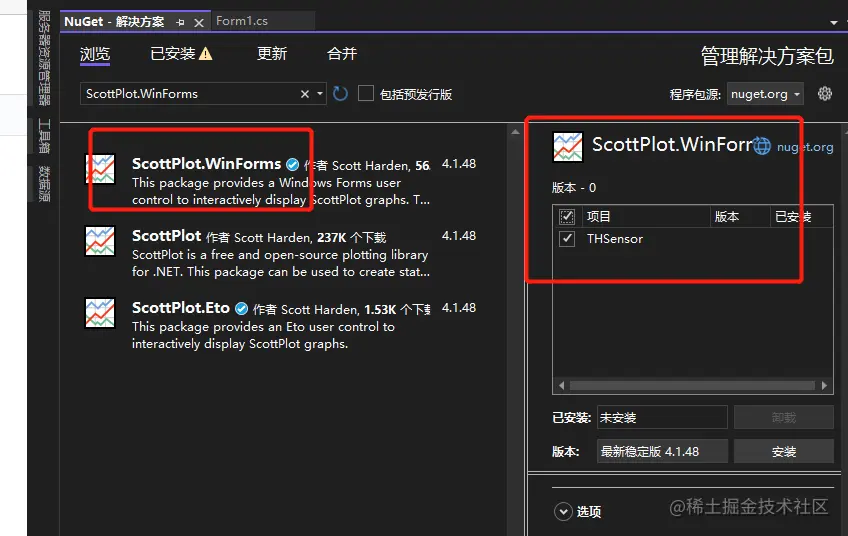
Task: Open the 最新稳定版 4.1.48 version dropdown
Action: [x=662, y=451]
